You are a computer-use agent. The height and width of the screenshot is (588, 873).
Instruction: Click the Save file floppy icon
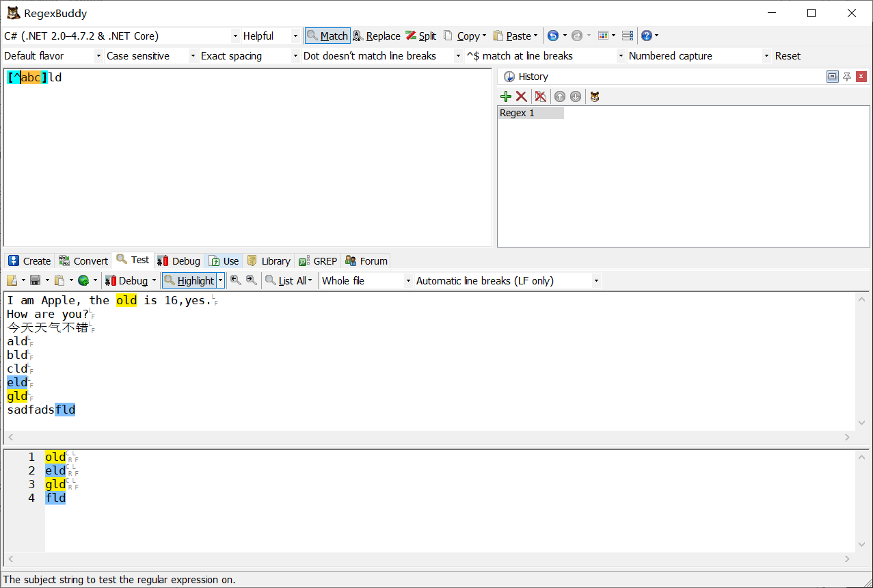pos(36,280)
